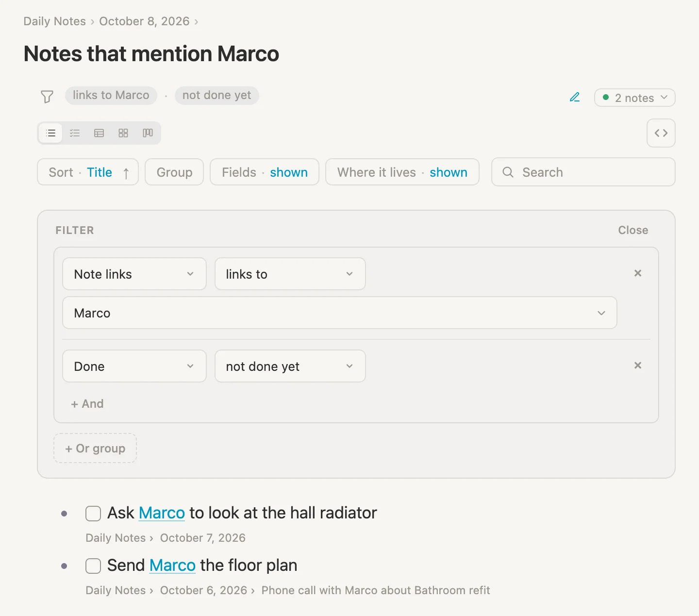Viewport: 699px width, 616px height.
Task: Open the Marco link in radiator note
Action: click(x=162, y=513)
